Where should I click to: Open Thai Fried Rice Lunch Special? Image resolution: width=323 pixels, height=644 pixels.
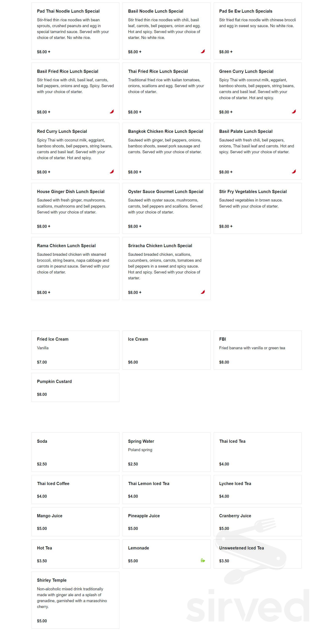[166, 91]
